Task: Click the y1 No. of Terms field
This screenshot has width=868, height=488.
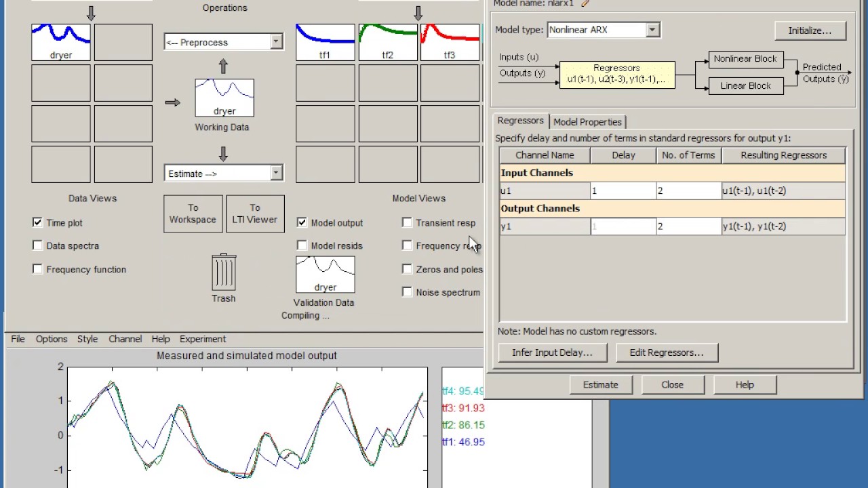Action: click(688, 226)
